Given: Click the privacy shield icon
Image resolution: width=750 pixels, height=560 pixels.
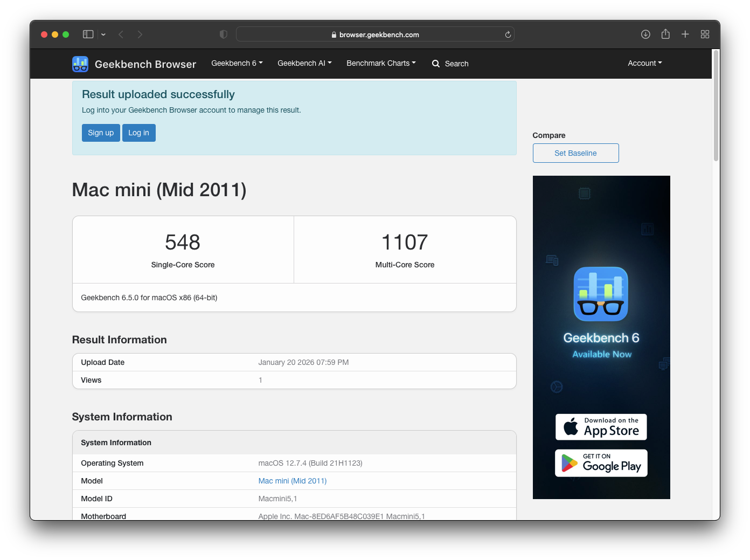Looking at the screenshot, I should [224, 34].
